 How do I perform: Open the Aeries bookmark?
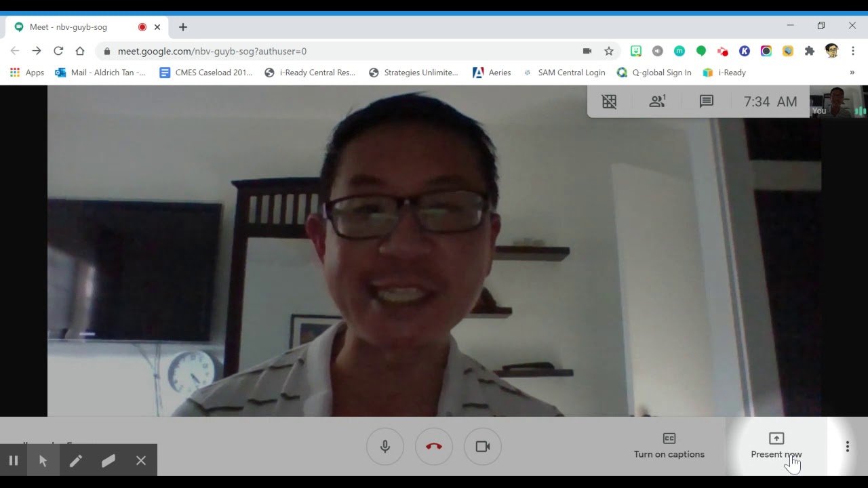(492, 73)
